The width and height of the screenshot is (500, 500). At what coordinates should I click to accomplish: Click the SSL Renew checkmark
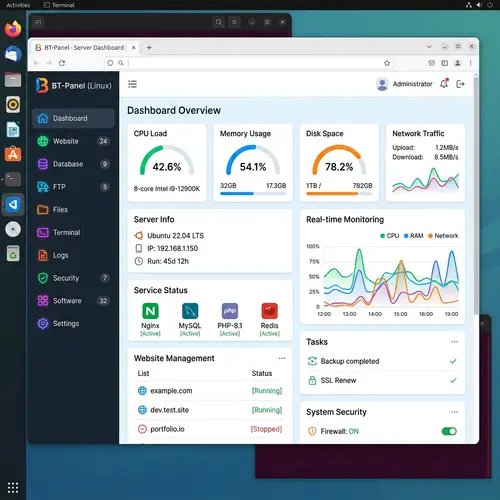point(453,380)
